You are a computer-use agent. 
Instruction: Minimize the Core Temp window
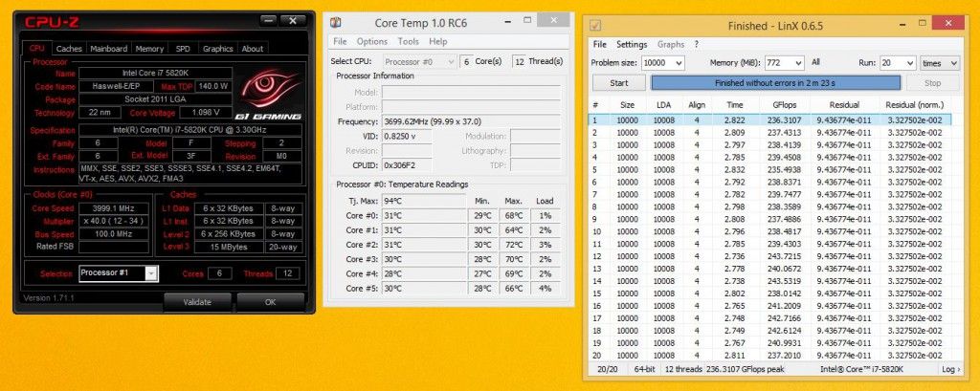pyautogui.click(x=501, y=21)
